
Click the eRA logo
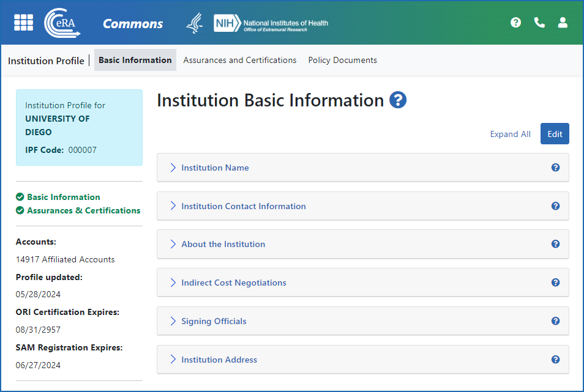pos(62,23)
